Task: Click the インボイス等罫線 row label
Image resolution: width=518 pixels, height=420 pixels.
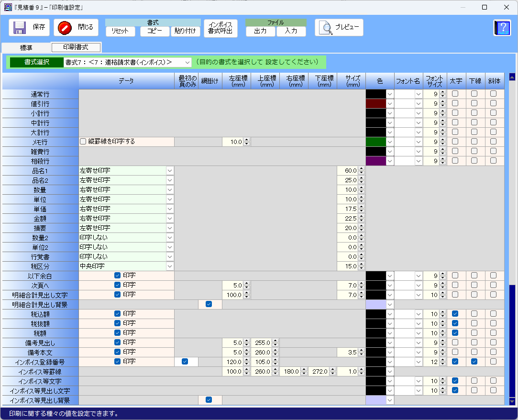Action: click(x=40, y=372)
